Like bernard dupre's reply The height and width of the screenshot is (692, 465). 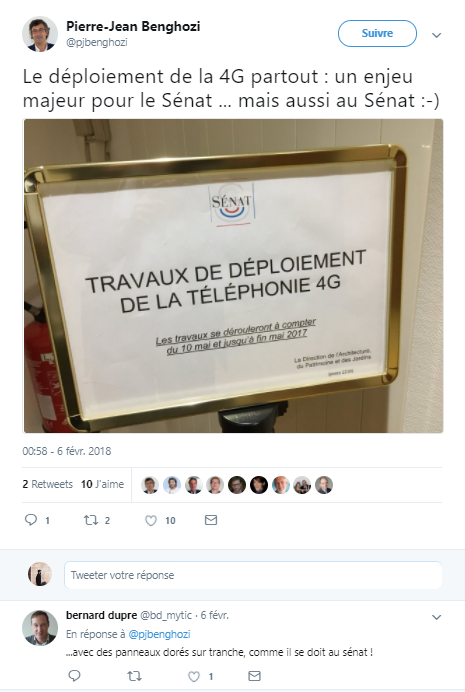click(x=194, y=676)
